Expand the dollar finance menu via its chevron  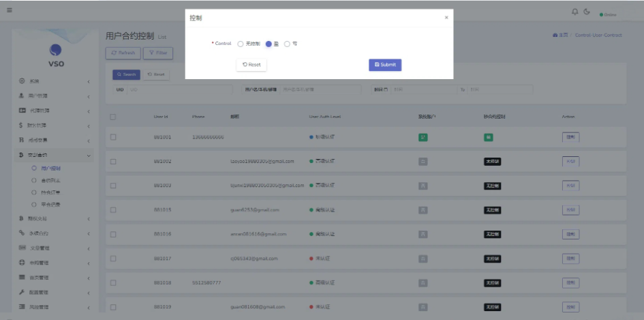point(89,126)
